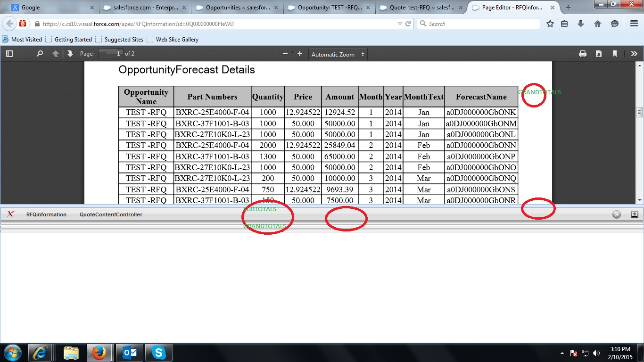Click the Part Numbers column header
644x362 pixels.
[x=212, y=97]
